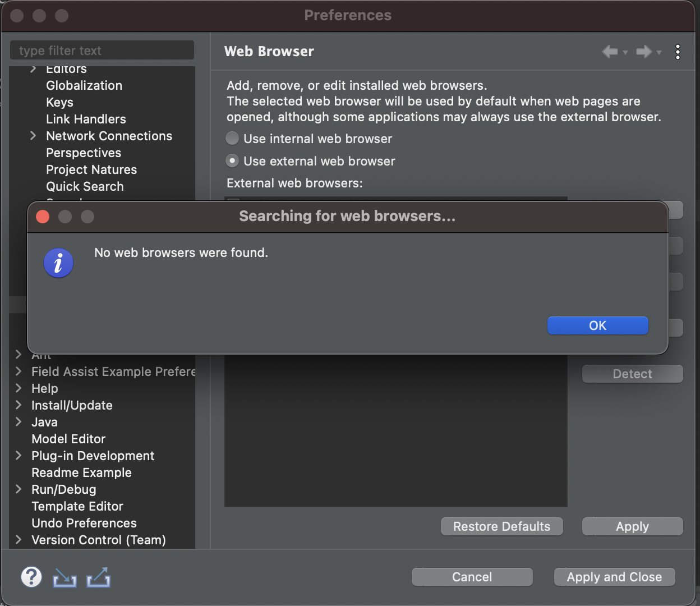Click the info icon in the dialog
This screenshot has height=606, width=700.
[58, 263]
